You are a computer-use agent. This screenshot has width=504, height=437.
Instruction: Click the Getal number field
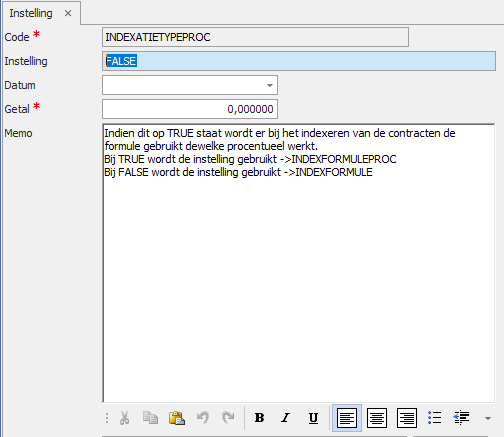190,109
